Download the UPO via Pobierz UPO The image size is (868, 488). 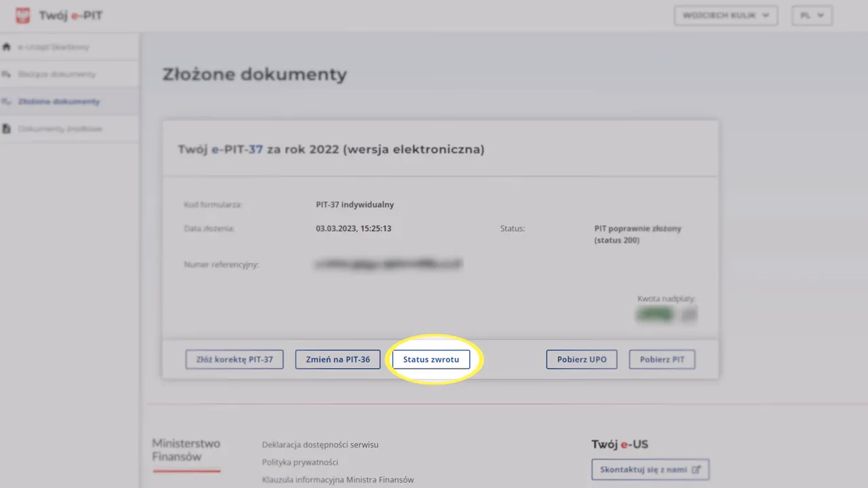click(x=581, y=359)
